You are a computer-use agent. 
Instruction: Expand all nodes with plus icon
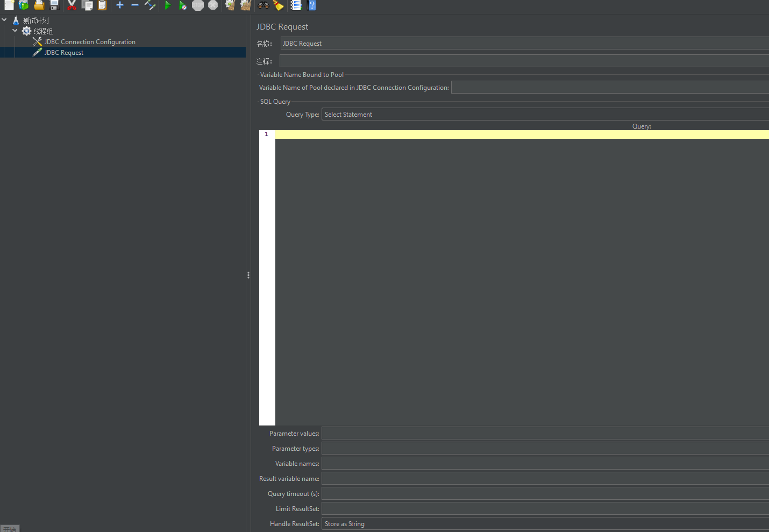[120, 5]
